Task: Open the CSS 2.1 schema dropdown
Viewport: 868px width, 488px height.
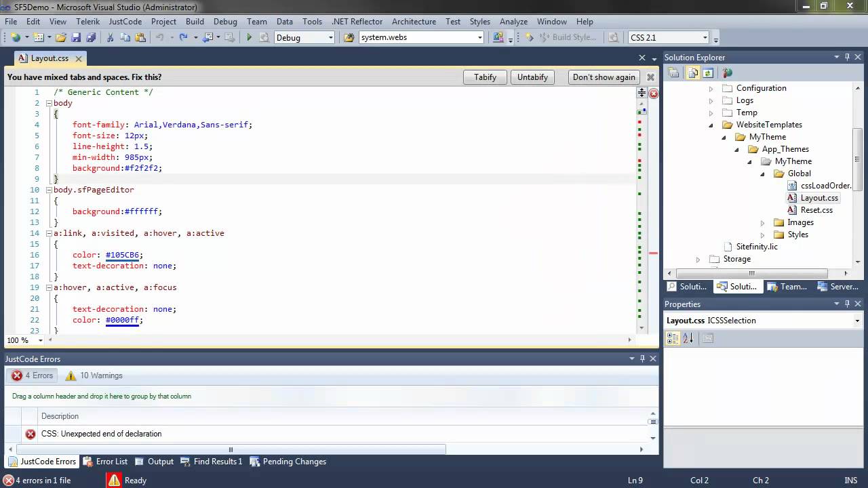Action: [x=705, y=38]
